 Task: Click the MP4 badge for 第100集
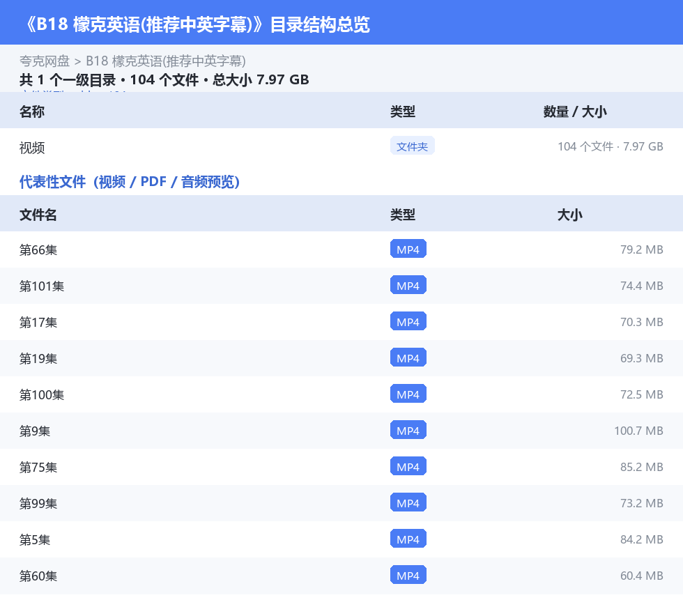click(x=408, y=394)
